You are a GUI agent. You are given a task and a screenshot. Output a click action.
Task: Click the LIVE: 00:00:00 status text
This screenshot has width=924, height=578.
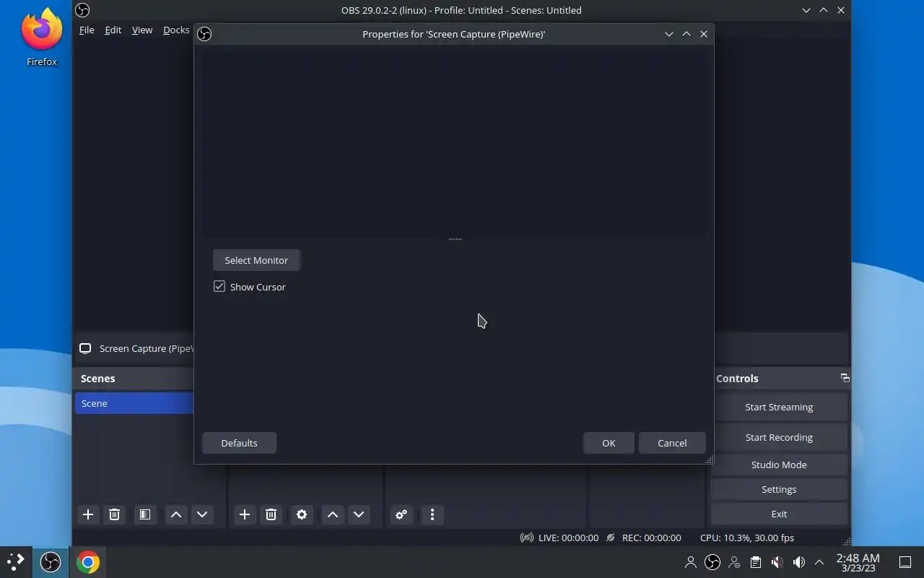(x=568, y=538)
